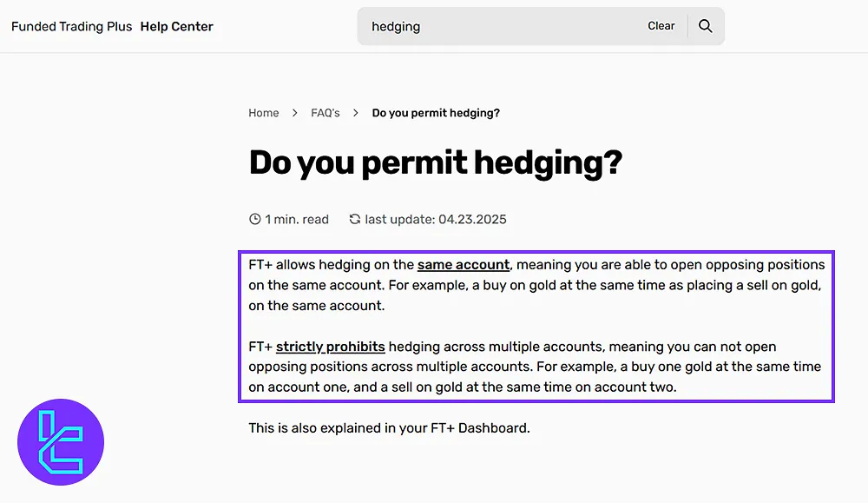Click the search icon inside the search bar
The image size is (868, 503).
point(705,26)
